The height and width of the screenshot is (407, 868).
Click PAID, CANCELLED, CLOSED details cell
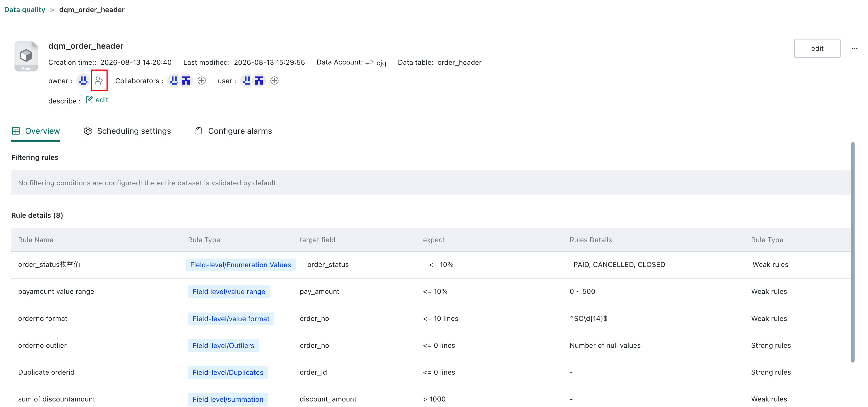point(619,265)
